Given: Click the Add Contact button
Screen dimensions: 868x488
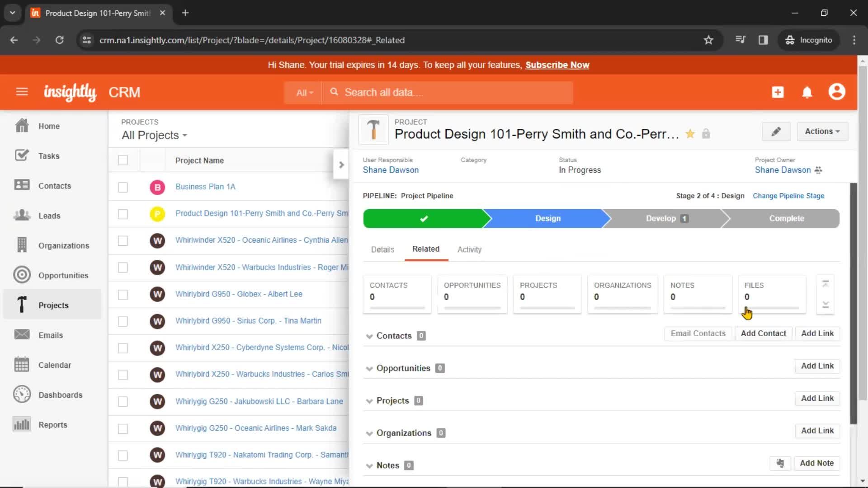Looking at the screenshot, I should click(763, 333).
